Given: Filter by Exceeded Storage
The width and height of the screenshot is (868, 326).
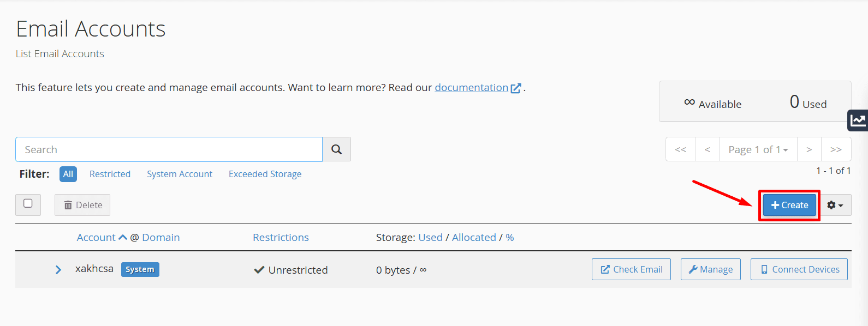Looking at the screenshot, I should click(265, 174).
